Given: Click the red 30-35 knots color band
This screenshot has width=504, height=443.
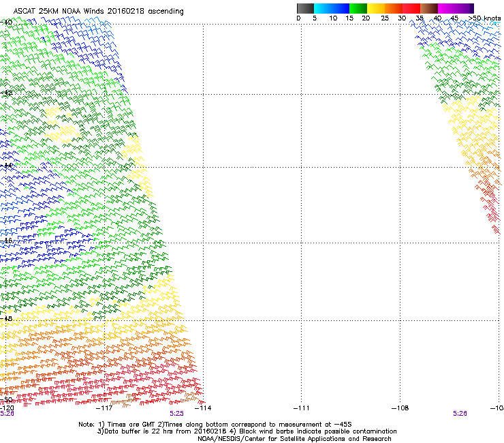Looking at the screenshot, I should [411, 8].
